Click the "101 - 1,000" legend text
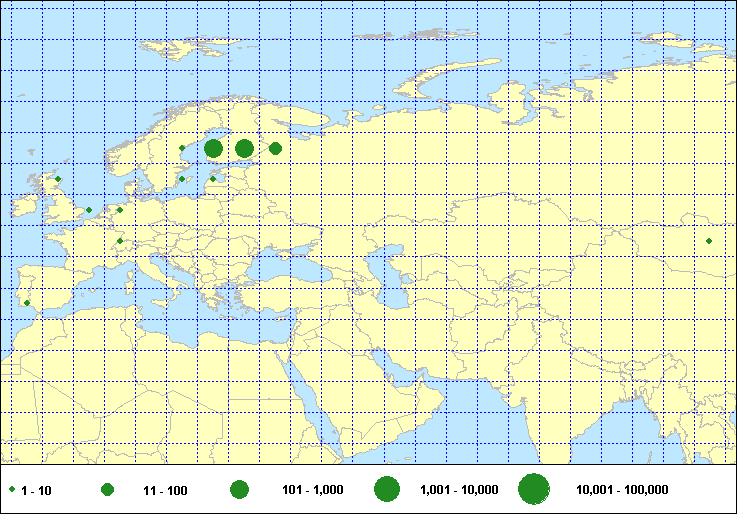 coord(313,490)
